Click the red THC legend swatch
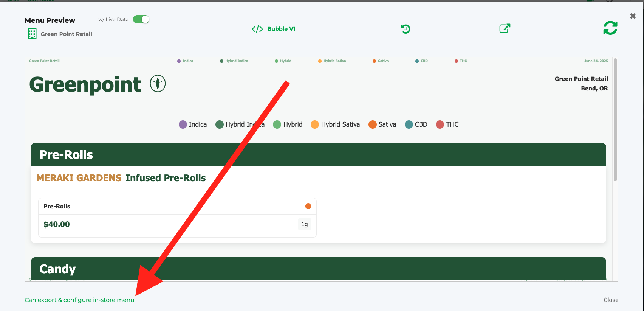Viewport: 644px width, 311px height. [x=440, y=124]
